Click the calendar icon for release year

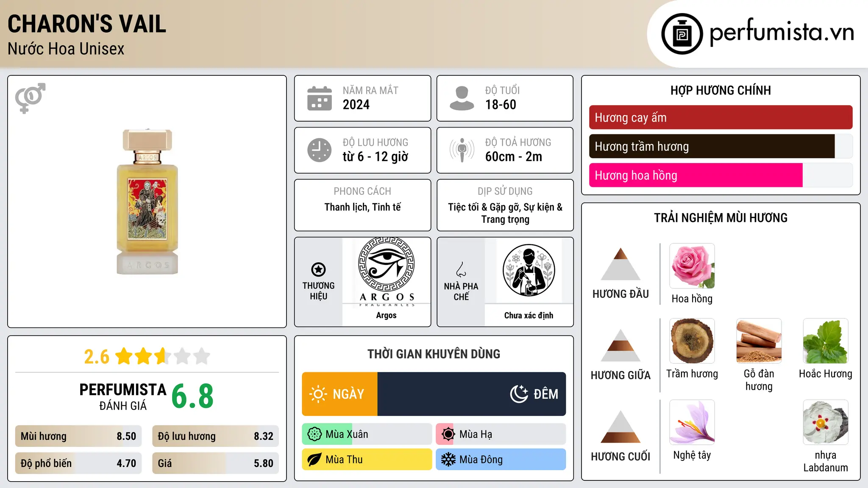coord(320,98)
